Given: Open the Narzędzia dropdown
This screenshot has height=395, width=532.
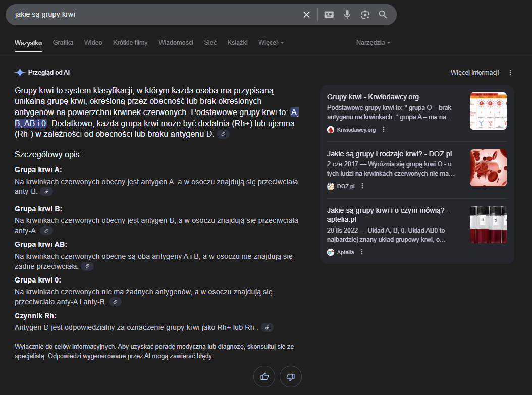Looking at the screenshot, I should 373,43.
